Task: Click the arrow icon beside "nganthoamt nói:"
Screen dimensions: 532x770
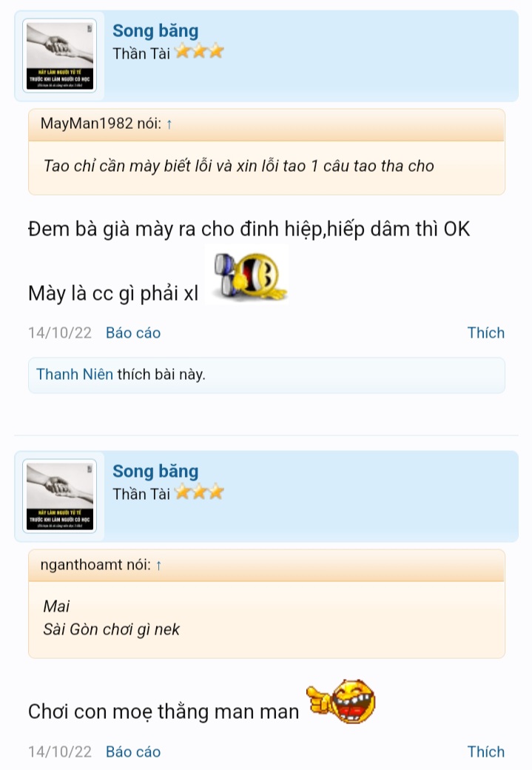Action: [158, 566]
